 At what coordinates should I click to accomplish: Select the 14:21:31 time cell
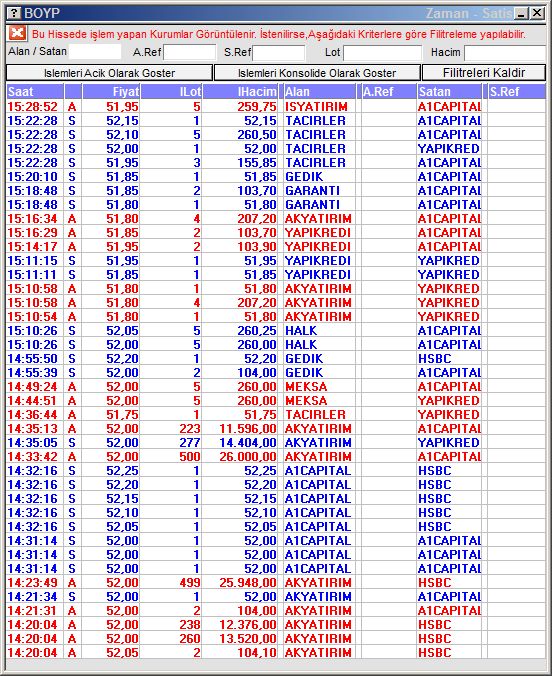(x=33, y=611)
